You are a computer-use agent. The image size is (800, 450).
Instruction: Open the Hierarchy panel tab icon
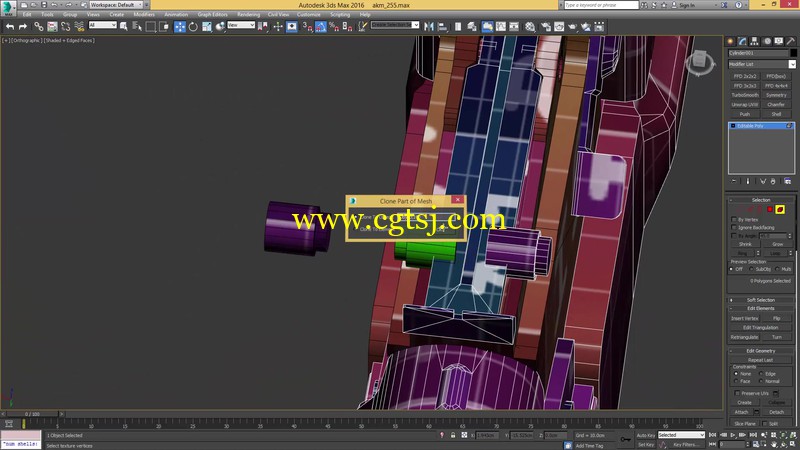(x=754, y=41)
